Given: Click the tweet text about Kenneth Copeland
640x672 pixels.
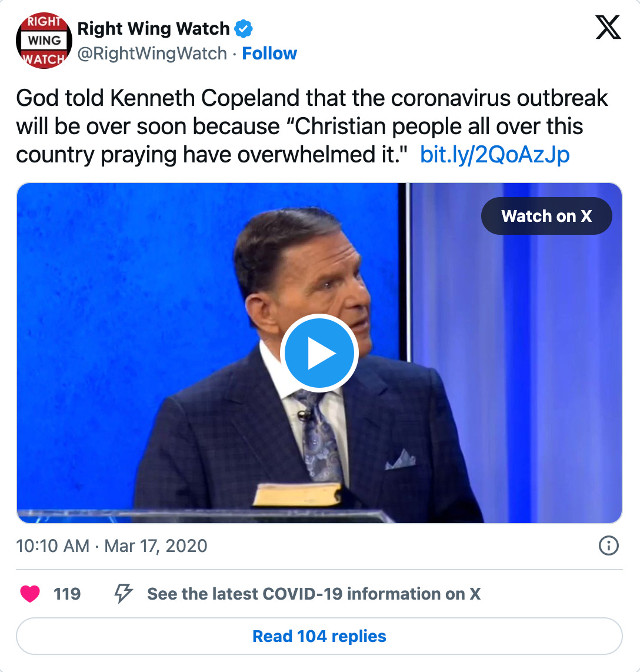Looking at the screenshot, I should click(312, 126).
